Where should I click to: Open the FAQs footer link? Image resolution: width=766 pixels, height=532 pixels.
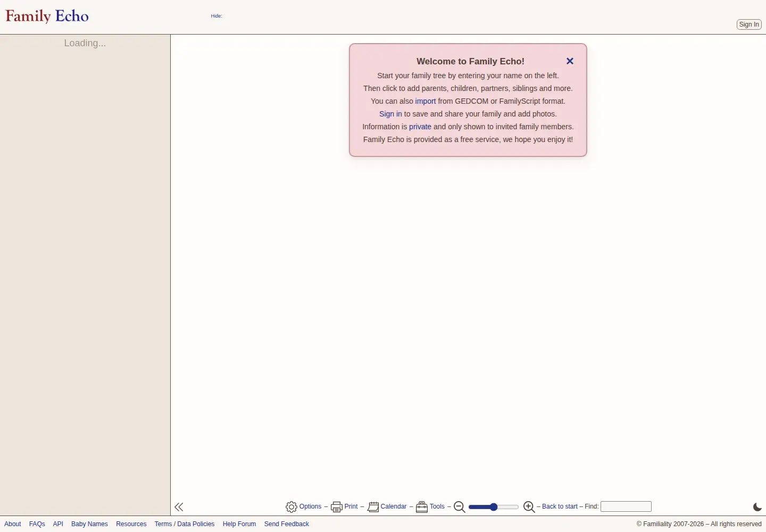(37, 524)
